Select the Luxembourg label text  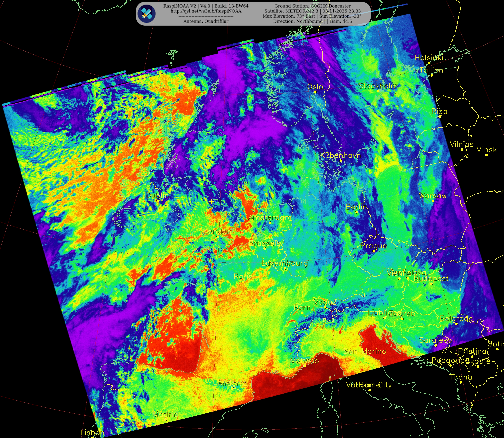(x=284, y=263)
